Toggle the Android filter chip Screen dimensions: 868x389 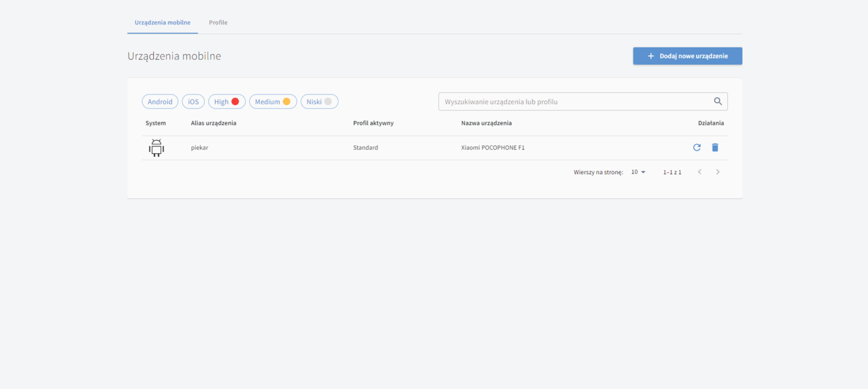point(160,102)
